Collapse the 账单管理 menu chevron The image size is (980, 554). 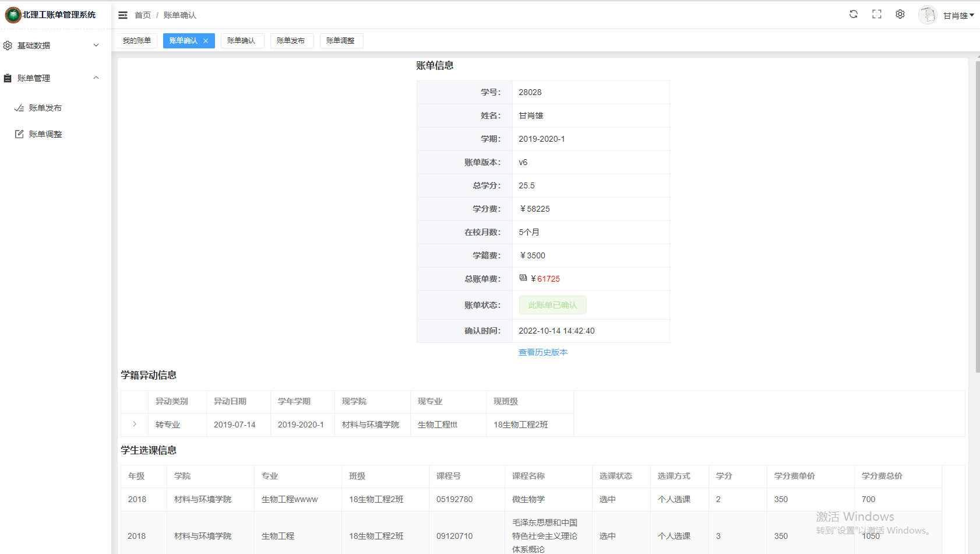(96, 78)
